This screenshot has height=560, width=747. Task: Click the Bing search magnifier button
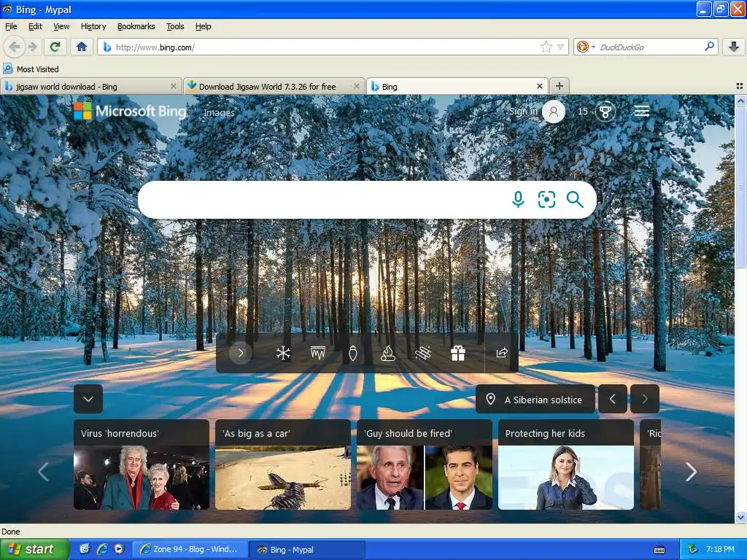coord(575,200)
